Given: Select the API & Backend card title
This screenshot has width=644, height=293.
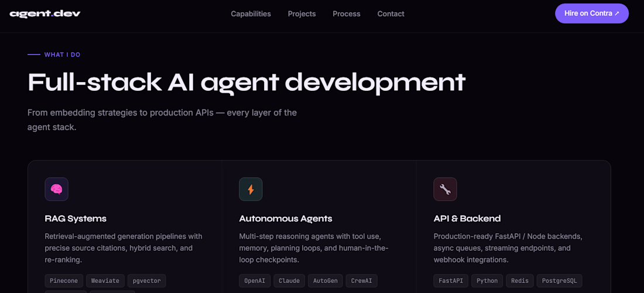Looking at the screenshot, I should point(467,219).
